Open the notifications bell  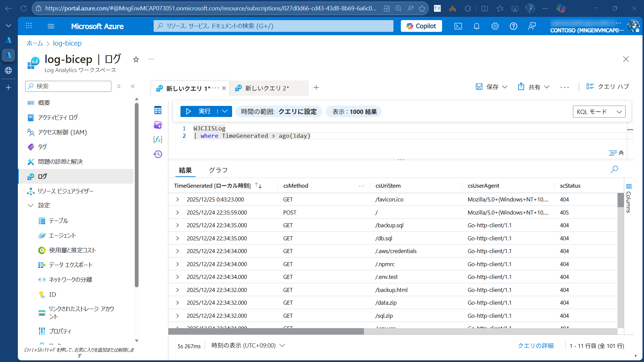tap(476, 26)
